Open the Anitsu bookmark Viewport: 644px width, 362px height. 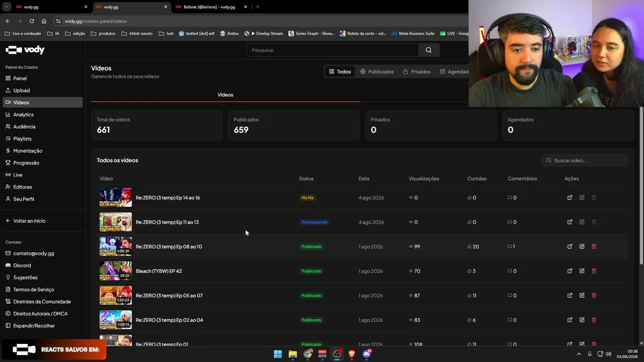coord(229,34)
